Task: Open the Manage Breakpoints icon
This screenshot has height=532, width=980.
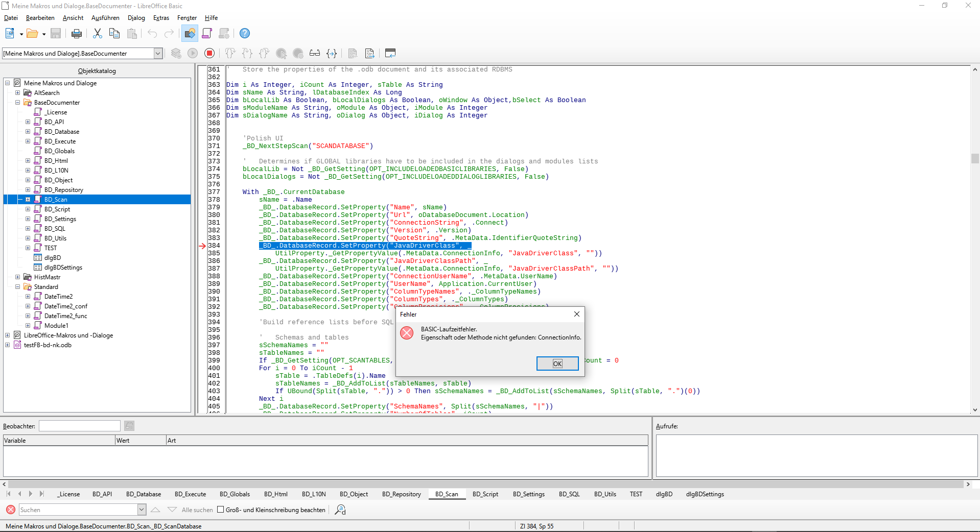Action: [298, 53]
